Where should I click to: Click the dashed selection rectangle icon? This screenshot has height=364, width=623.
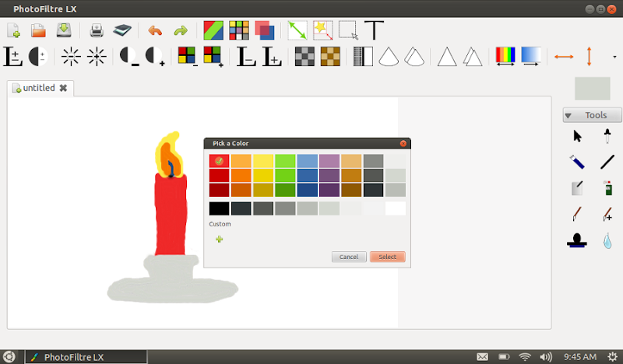[x=348, y=30]
